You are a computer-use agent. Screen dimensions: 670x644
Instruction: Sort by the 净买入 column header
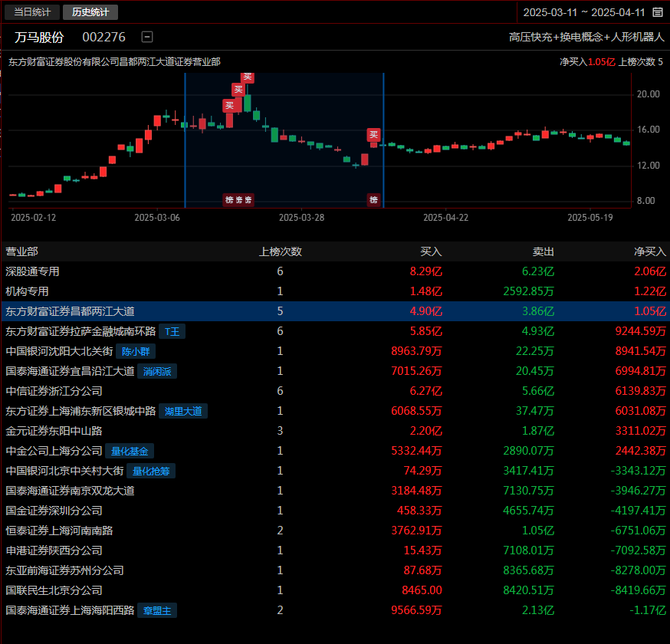pyautogui.click(x=650, y=251)
